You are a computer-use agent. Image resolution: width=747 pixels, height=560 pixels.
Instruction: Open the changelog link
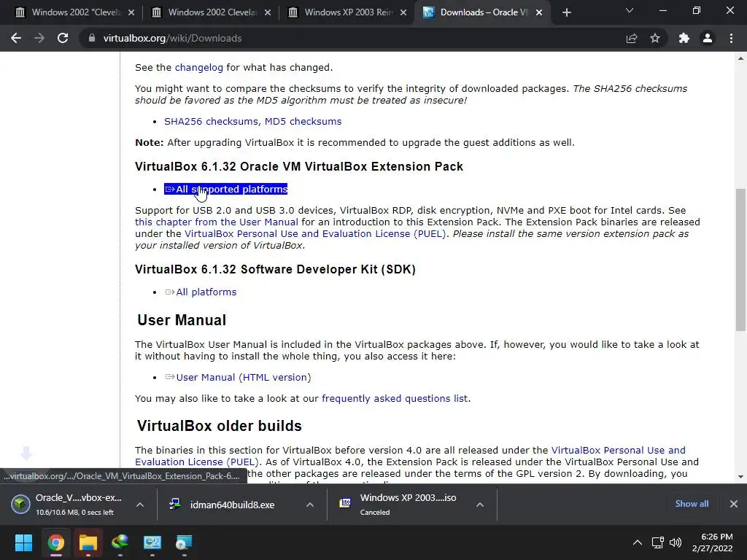[198, 68]
